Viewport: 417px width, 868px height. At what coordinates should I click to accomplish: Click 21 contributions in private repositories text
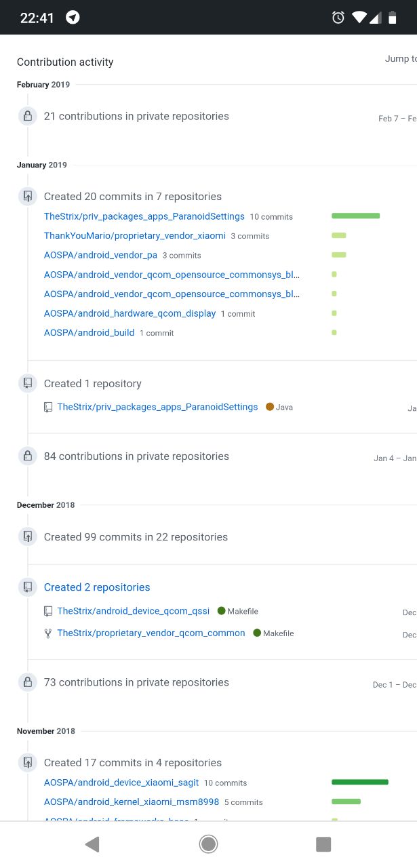click(x=136, y=117)
